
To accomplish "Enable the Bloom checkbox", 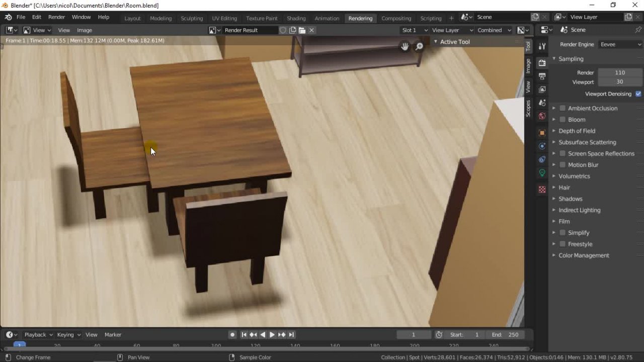I will pos(562,120).
